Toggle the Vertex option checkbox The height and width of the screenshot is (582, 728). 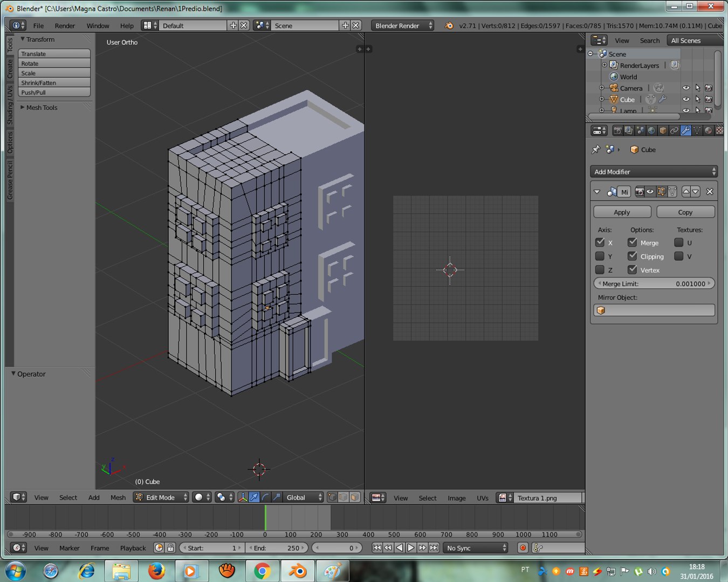[x=633, y=269]
